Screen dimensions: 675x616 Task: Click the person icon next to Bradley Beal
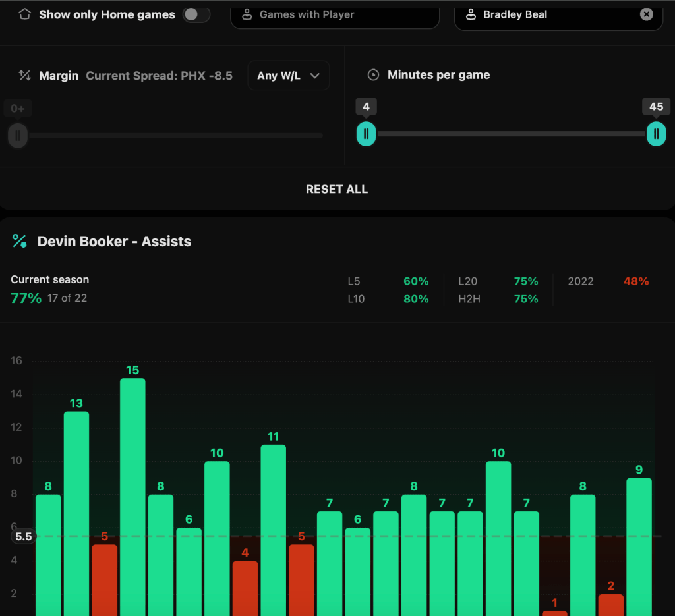point(471,14)
